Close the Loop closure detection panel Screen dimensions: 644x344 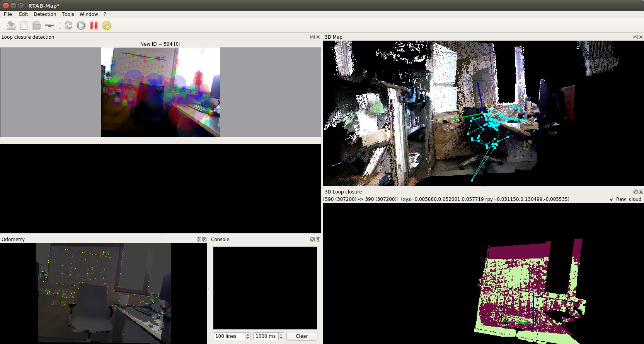coord(318,37)
